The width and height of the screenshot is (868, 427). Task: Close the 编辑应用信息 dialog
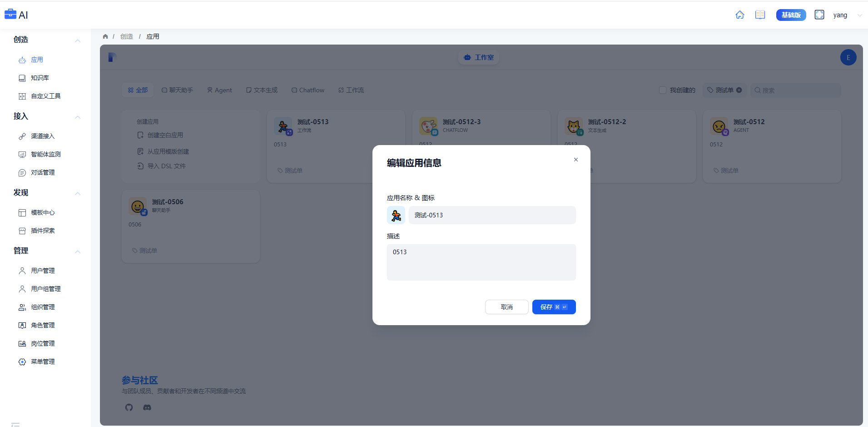coord(575,160)
